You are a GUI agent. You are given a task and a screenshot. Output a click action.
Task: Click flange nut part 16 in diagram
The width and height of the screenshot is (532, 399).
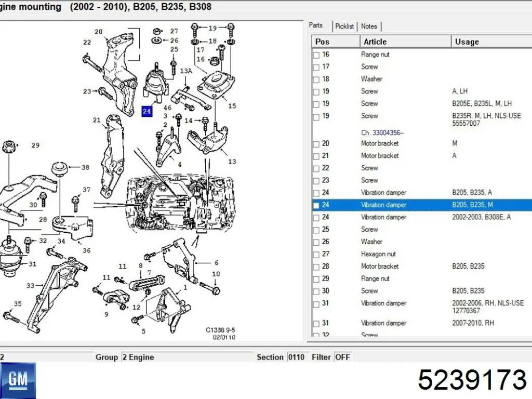coord(214,61)
